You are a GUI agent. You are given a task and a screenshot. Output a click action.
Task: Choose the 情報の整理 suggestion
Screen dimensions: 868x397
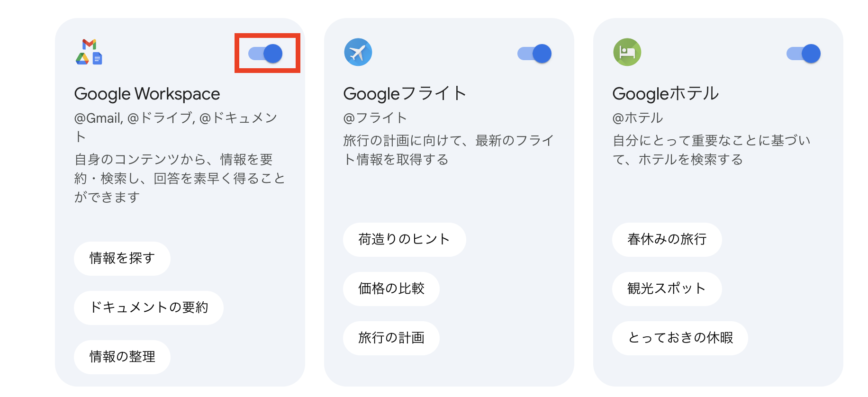click(122, 357)
